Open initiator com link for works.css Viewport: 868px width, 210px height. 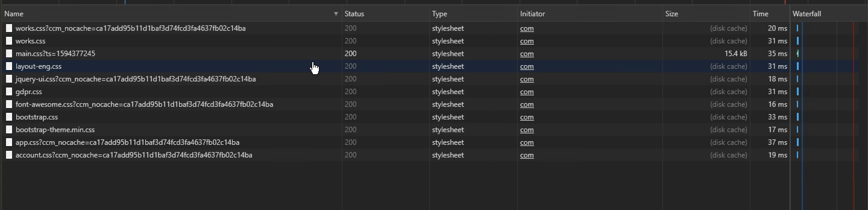[527, 41]
